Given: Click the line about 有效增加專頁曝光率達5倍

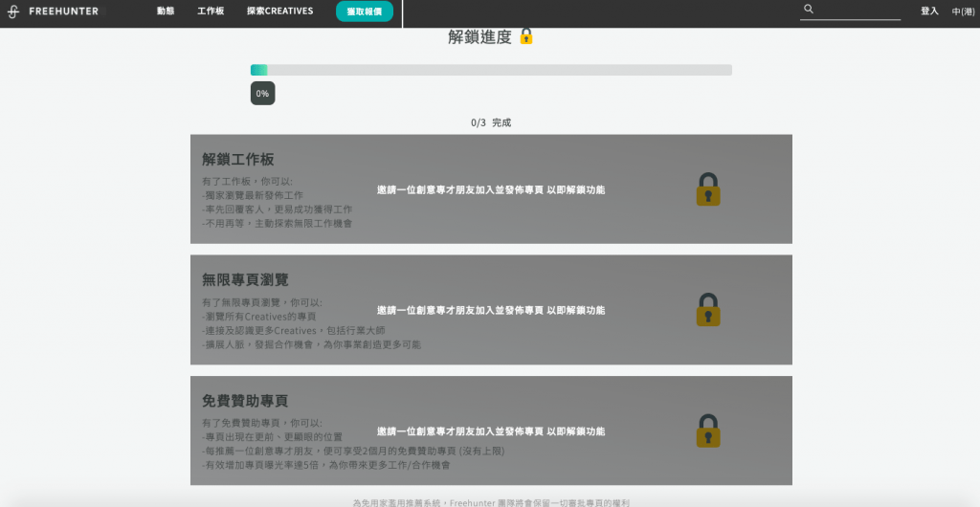Looking at the screenshot, I should (x=325, y=465).
